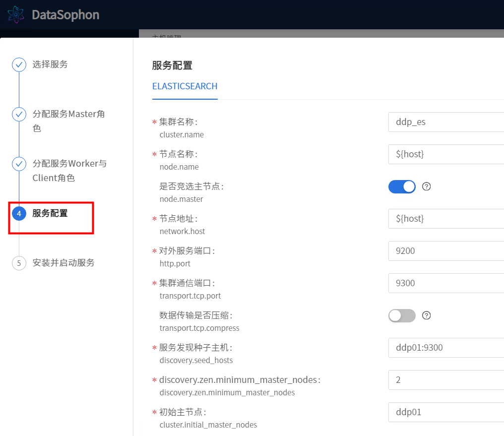Go to the 安装并启动服务 step

[63, 263]
